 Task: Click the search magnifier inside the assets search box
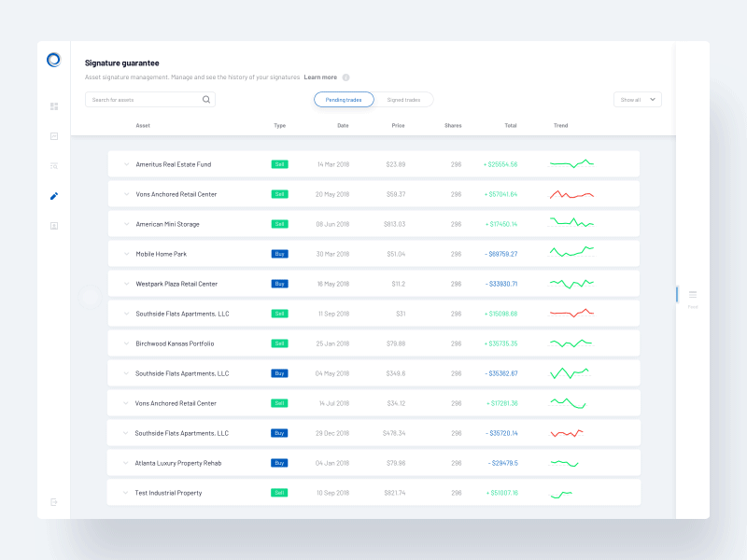206,99
